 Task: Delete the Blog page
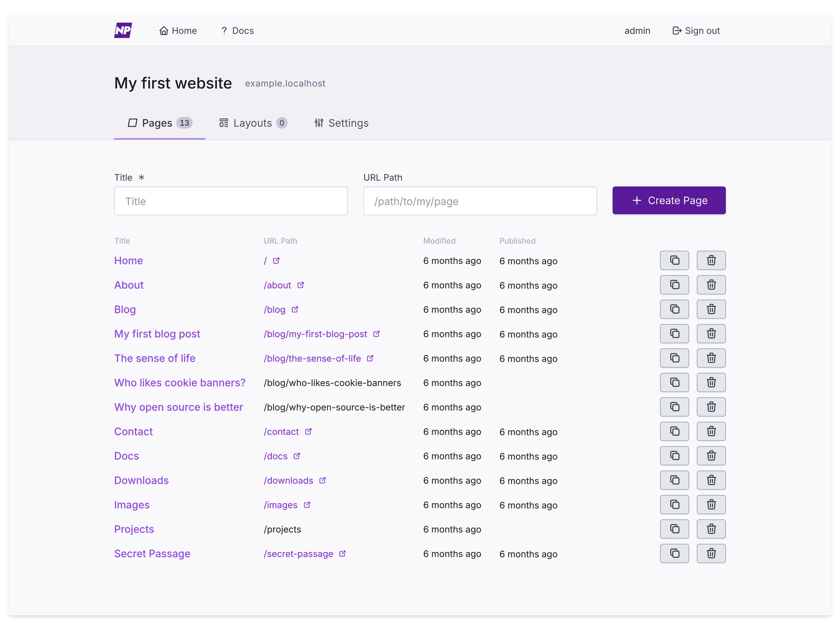[x=711, y=309]
